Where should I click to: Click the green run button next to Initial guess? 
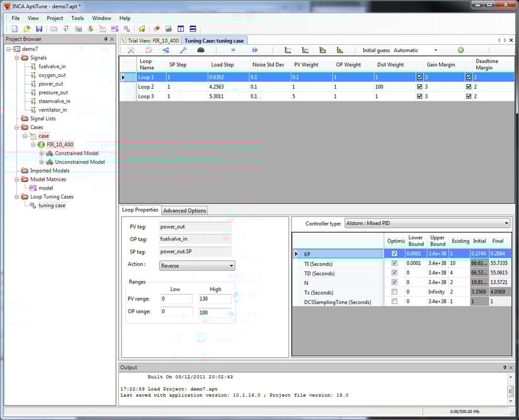(459, 49)
